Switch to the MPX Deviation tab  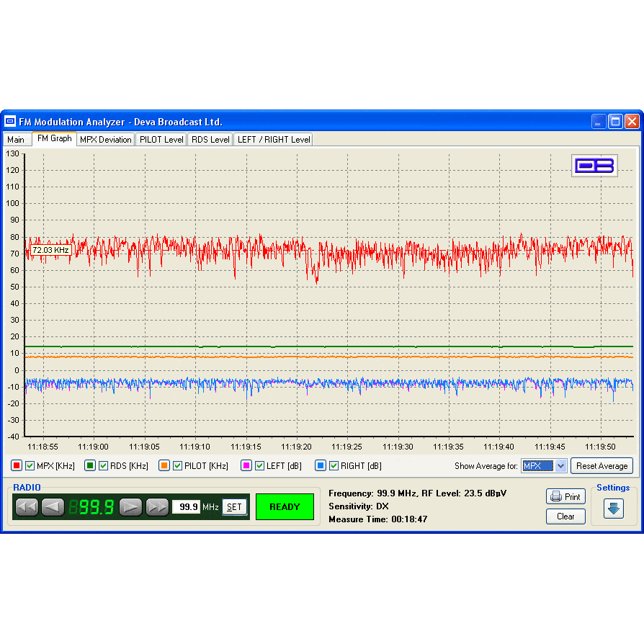[106, 140]
